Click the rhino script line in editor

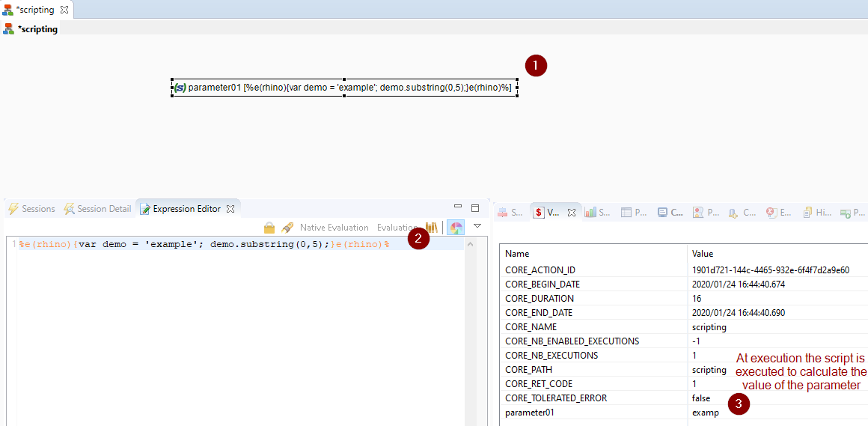[205, 244]
